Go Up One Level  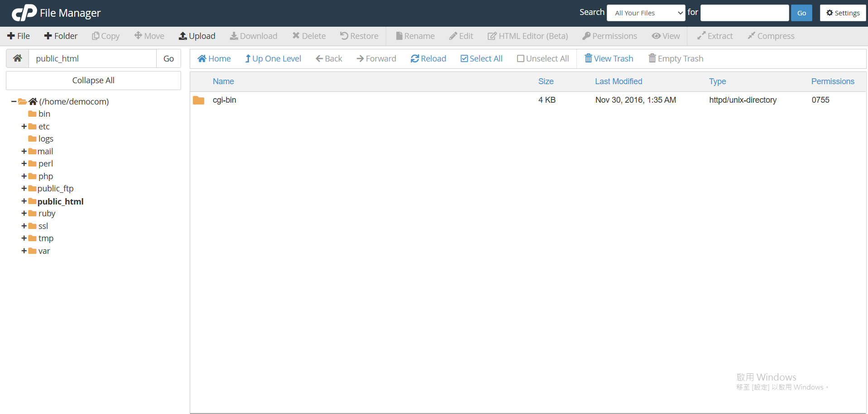click(x=273, y=59)
